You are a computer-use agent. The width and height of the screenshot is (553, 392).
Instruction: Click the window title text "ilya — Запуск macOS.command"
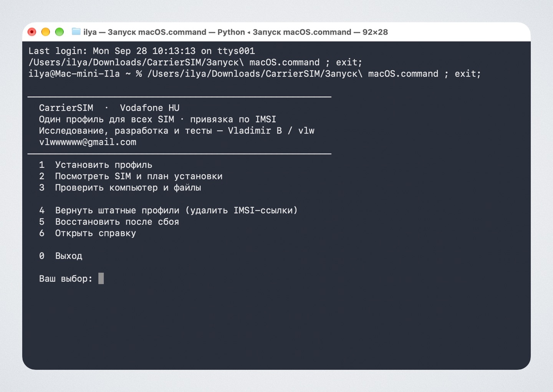[145, 32]
